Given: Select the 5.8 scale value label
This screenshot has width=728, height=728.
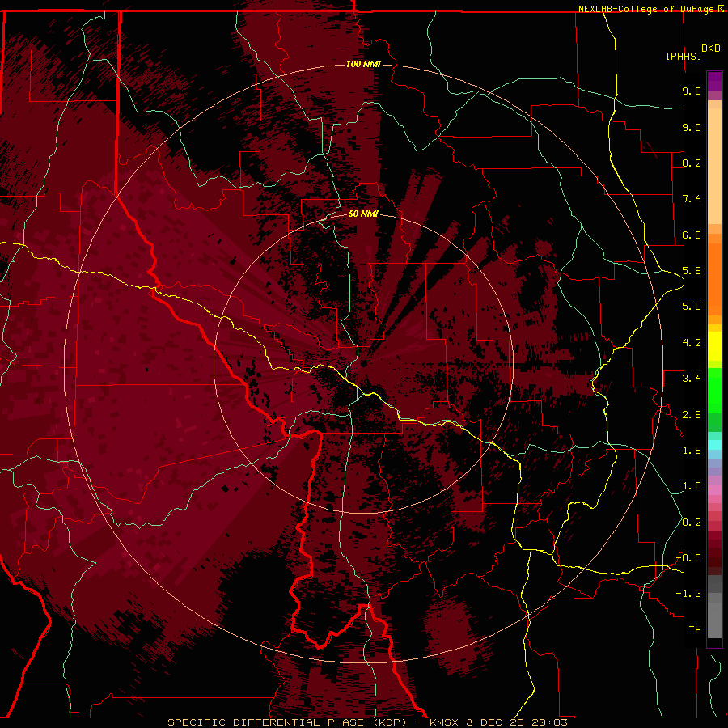Looking at the screenshot, I should pyautogui.click(x=692, y=271).
